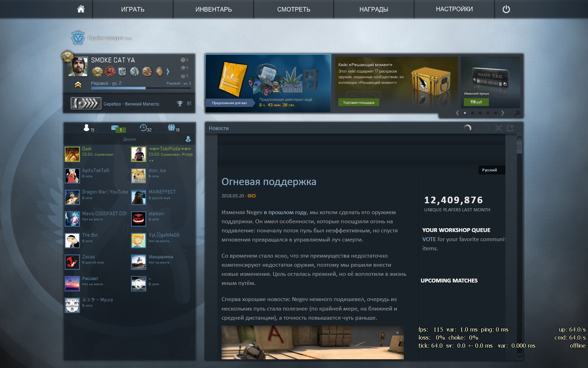Image resolution: width=588 pixels, height=368 pixels.
Task: Open the в прошлом году link
Action: point(285,212)
